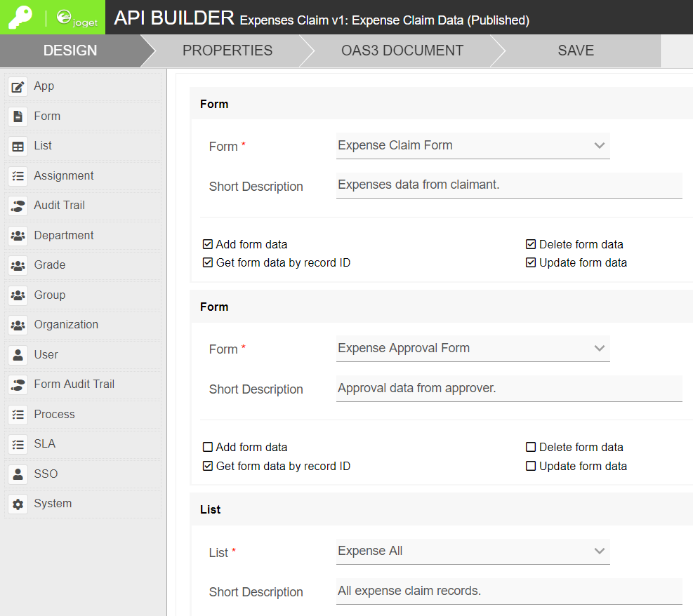Click the Department palette label

[x=64, y=235]
